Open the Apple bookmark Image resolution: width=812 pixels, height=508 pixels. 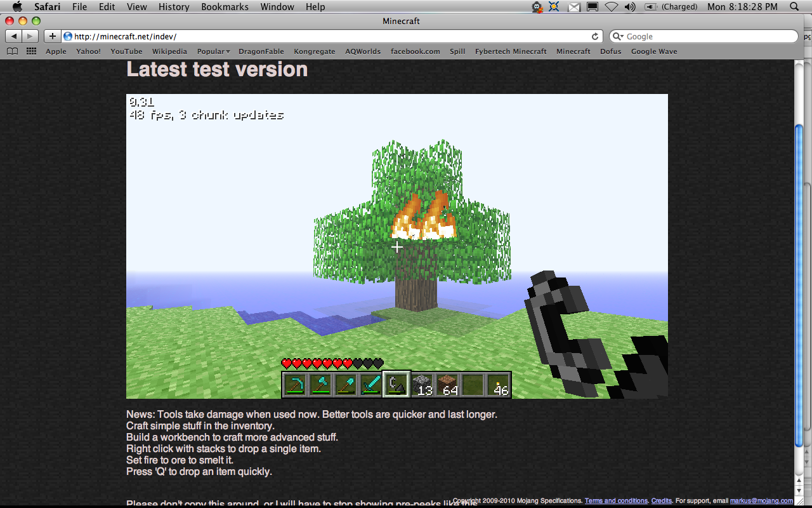(x=56, y=51)
